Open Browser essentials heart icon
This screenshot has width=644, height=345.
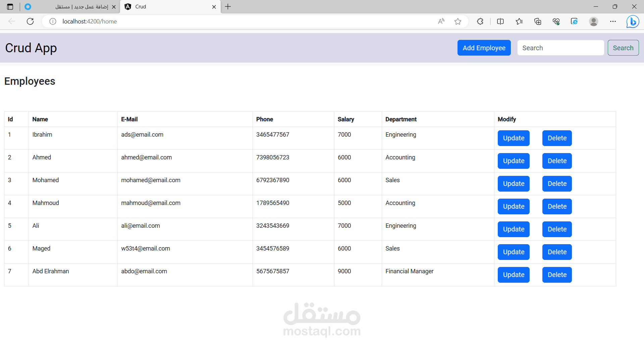[x=556, y=21]
